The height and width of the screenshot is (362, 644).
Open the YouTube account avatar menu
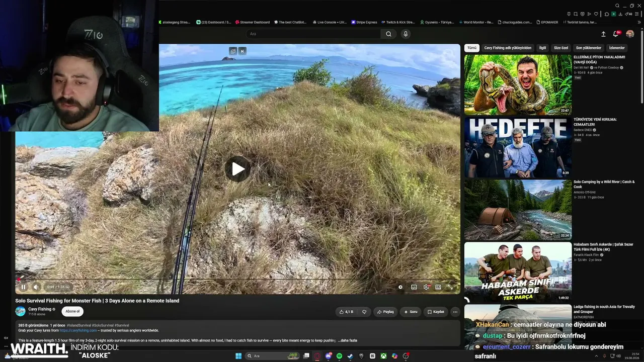[x=630, y=34]
